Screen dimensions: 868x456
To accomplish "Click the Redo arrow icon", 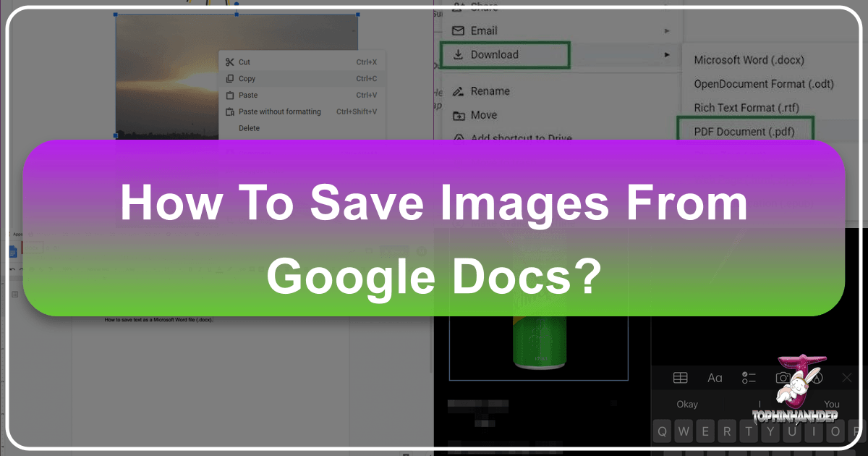I will pyautogui.click(x=21, y=269).
